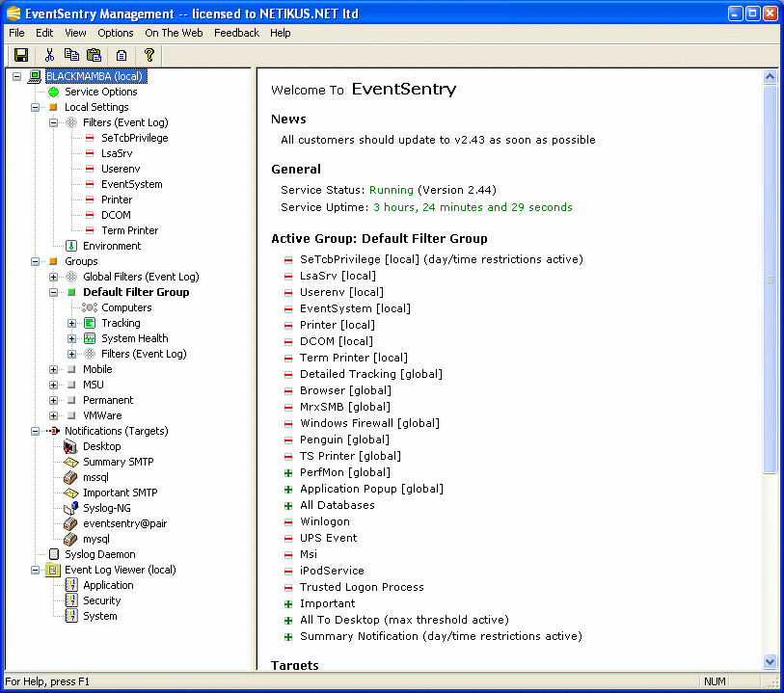
Task: Click the Paste clipboard toolbar icon
Action: click(94, 55)
